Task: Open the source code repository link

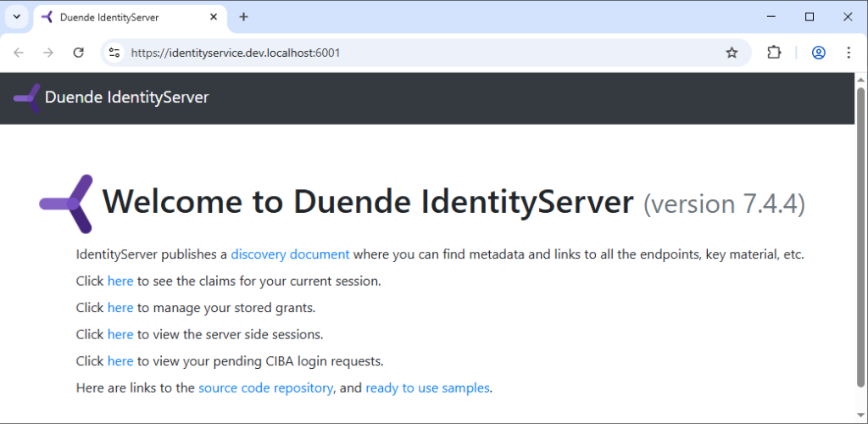Action: click(x=266, y=388)
